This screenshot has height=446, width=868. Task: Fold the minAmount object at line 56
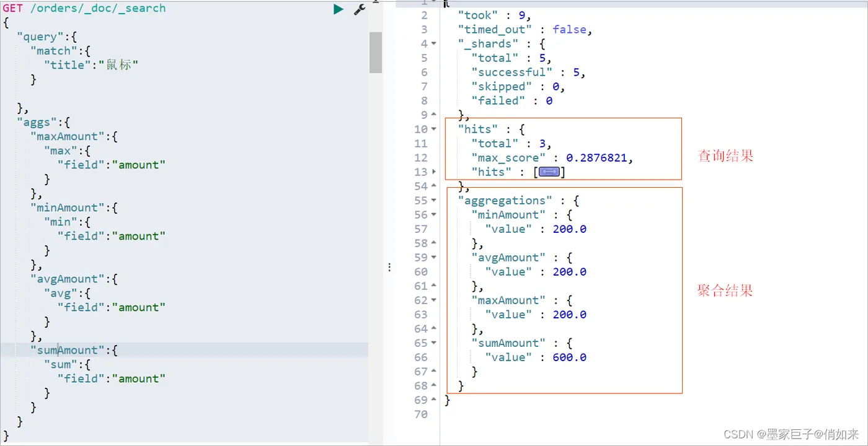[x=433, y=214]
